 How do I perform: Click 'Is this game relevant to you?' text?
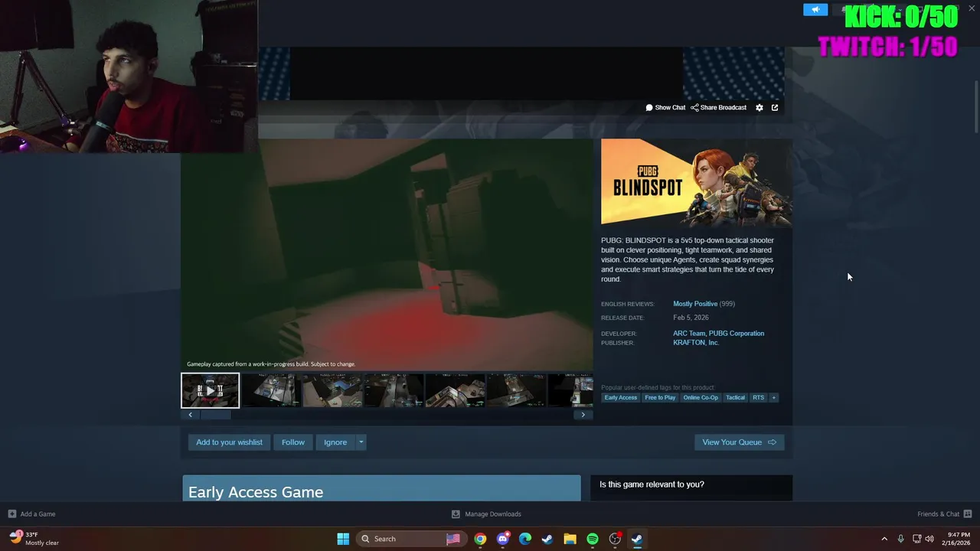tap(652, 484)
